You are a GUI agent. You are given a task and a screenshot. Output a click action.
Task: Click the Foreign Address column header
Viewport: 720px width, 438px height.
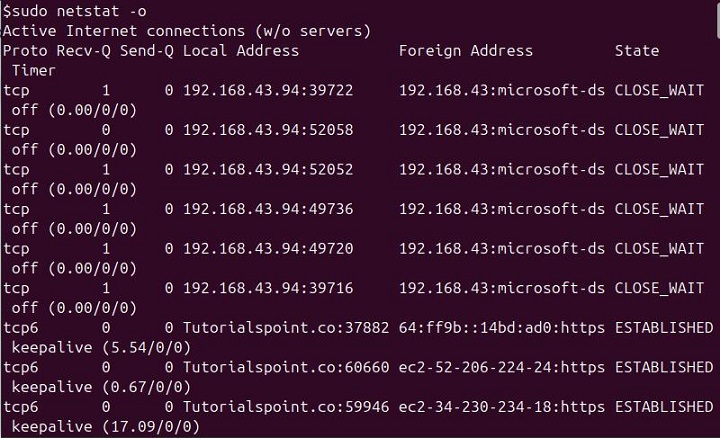[x=465, y=51]
